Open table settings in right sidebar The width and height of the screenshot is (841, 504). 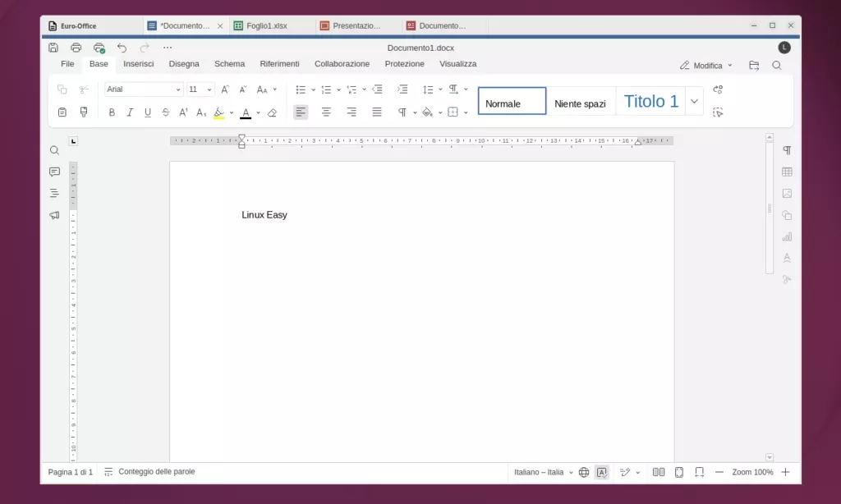click(x=787, y=172)
